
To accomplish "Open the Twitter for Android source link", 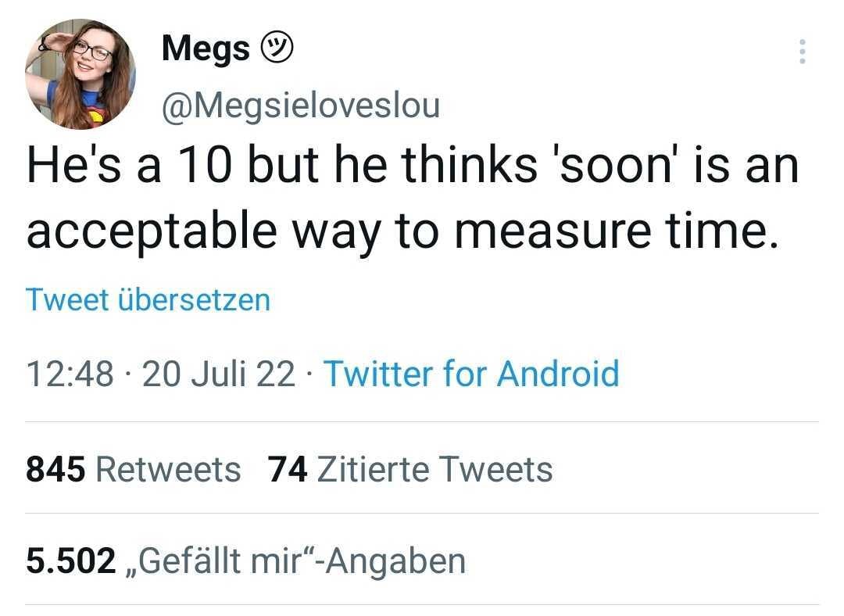I will click(470, 374).
